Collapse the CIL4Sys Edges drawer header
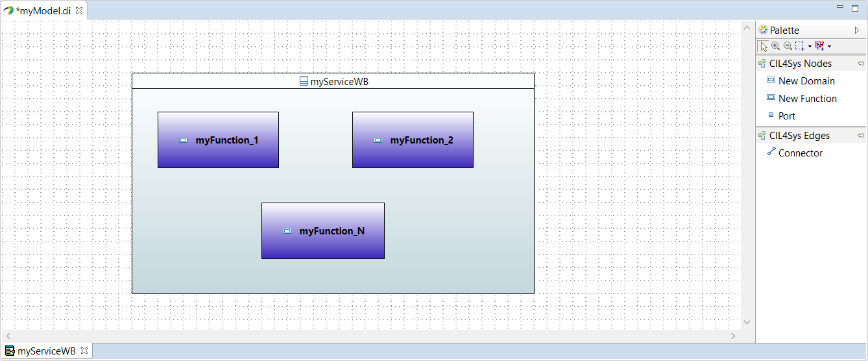This screenshot has height=361, width=868. tap(811, 136)
